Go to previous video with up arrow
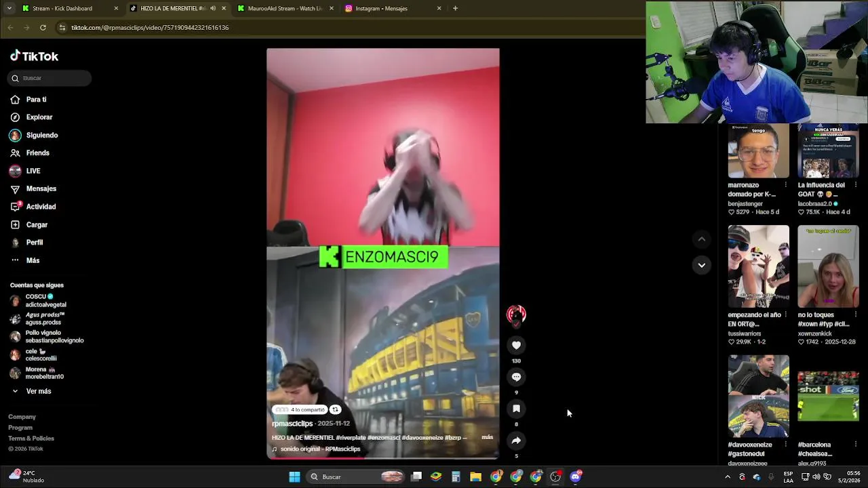868x488 pixels. [x=702, y=239]
